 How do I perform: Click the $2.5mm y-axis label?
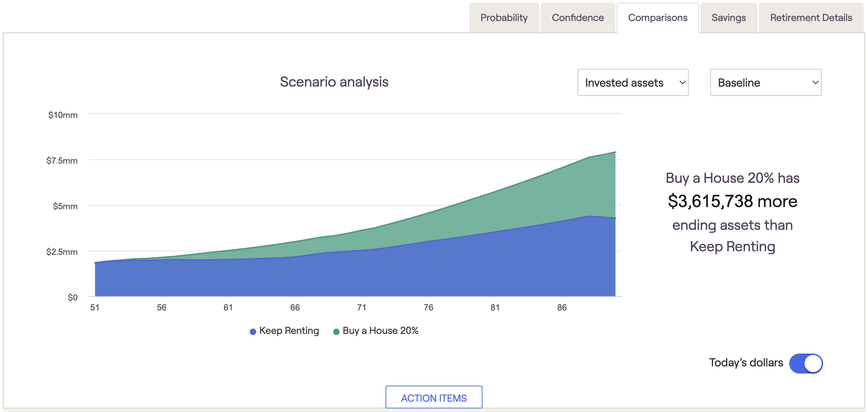tap(62, 252)
